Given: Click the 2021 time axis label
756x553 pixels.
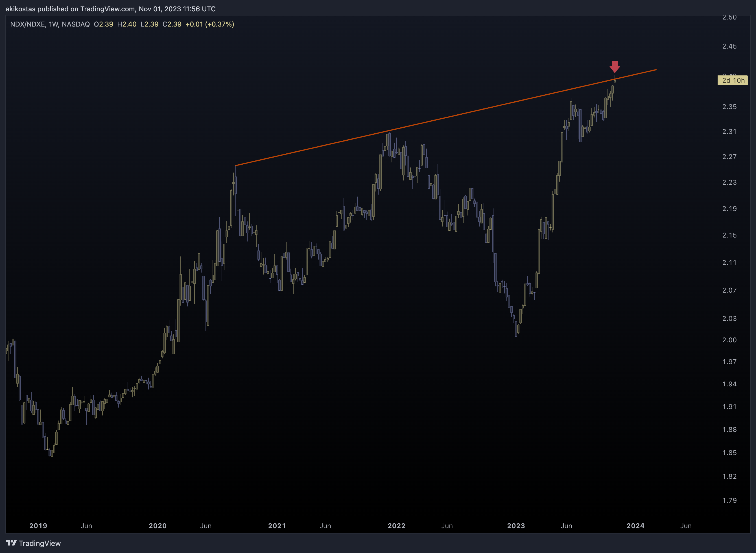Looking at the screenshot, I should (277, 526).
